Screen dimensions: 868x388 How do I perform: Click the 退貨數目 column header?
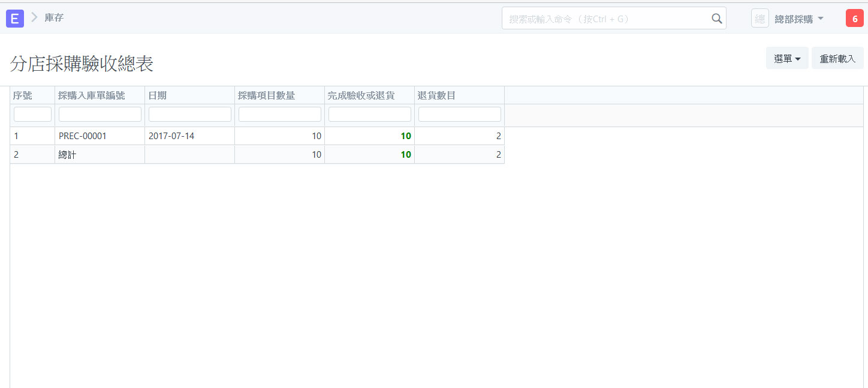pyautogui.click(x=436, y=95)
